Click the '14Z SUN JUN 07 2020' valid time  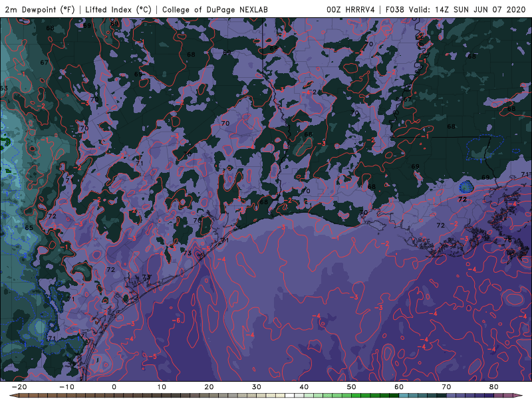[x=480, y=9]
